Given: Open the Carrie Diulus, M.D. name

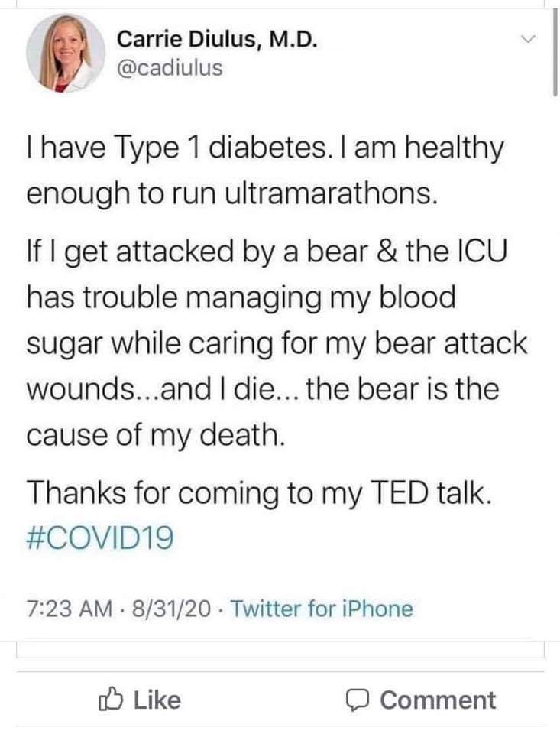Looking at the screenshot, I should pyautogui.click(x=218, y=39).
